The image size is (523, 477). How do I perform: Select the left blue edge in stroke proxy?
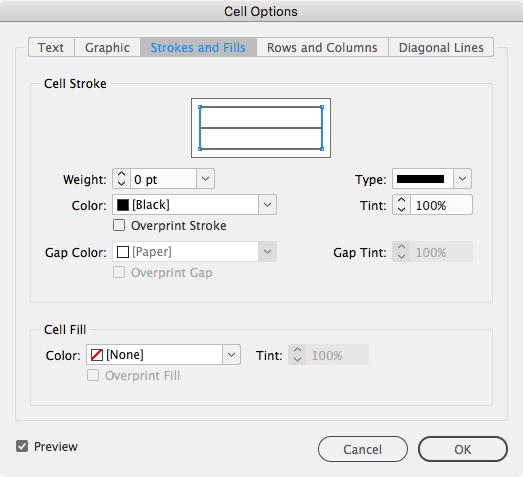pos(200,128)
